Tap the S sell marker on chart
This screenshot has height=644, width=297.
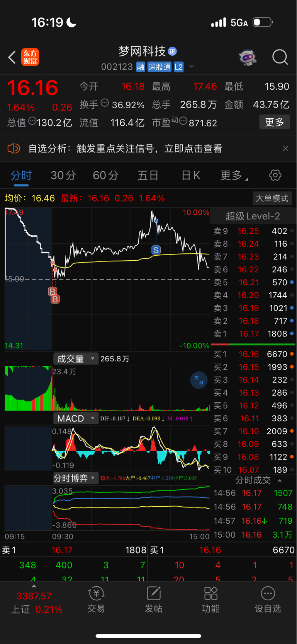pos(156,250)
